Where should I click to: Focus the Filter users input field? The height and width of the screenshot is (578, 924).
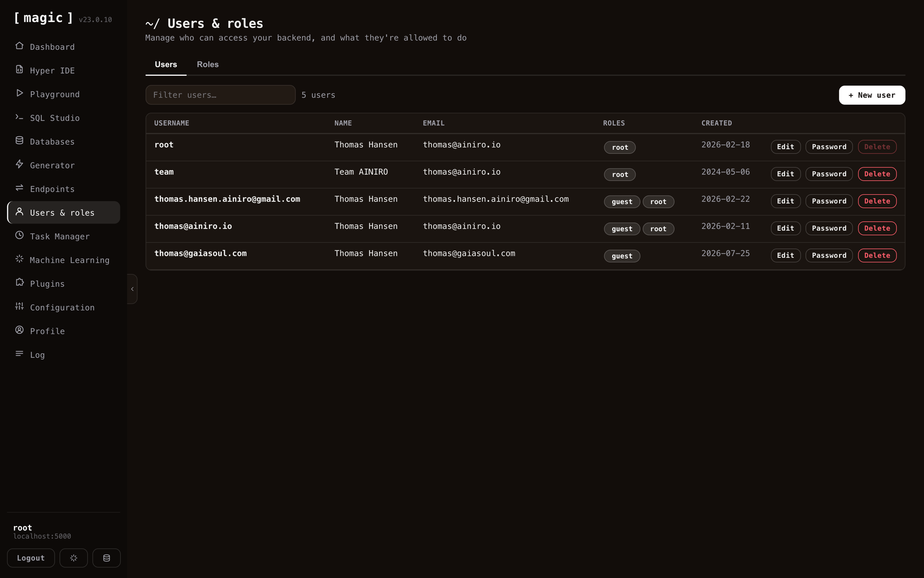pyautogui.click(x=221, y=95)
